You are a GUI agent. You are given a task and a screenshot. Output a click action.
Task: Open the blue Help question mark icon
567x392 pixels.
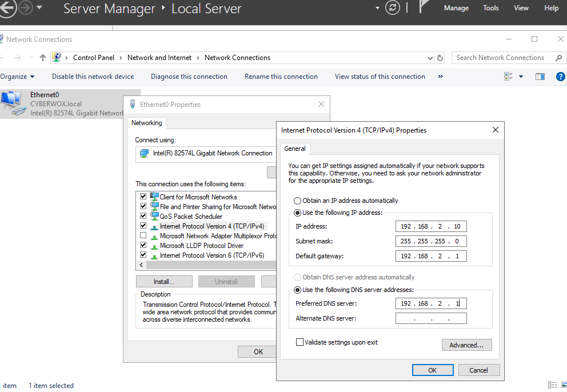(560, 77)
